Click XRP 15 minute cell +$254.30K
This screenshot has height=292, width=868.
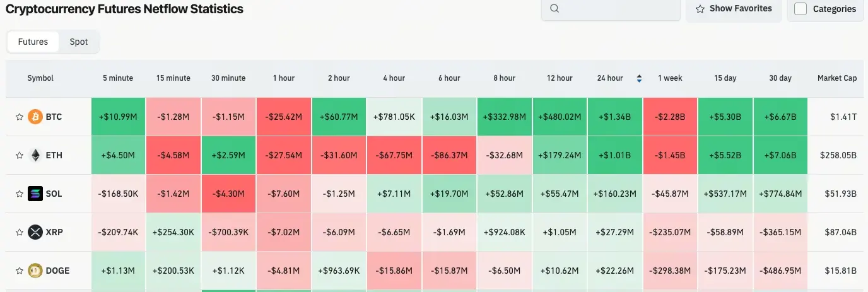[x=173, y=232]
